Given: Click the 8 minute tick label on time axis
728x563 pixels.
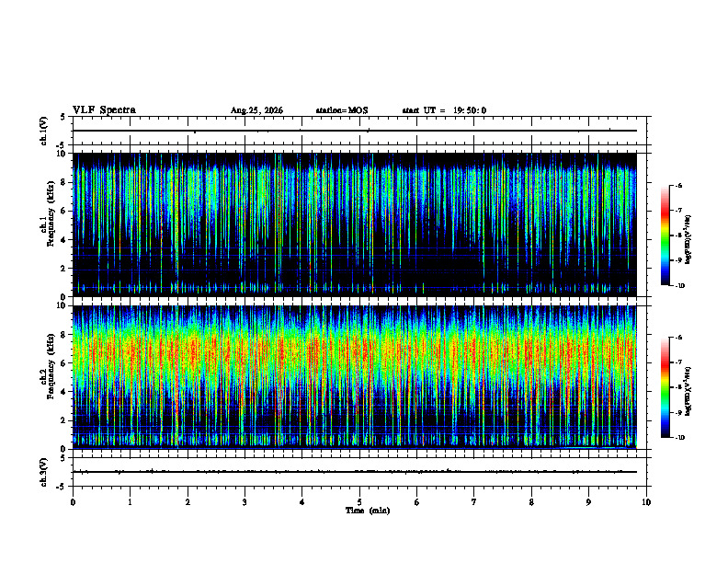Looking at the screenshot, I should (531, 502).
